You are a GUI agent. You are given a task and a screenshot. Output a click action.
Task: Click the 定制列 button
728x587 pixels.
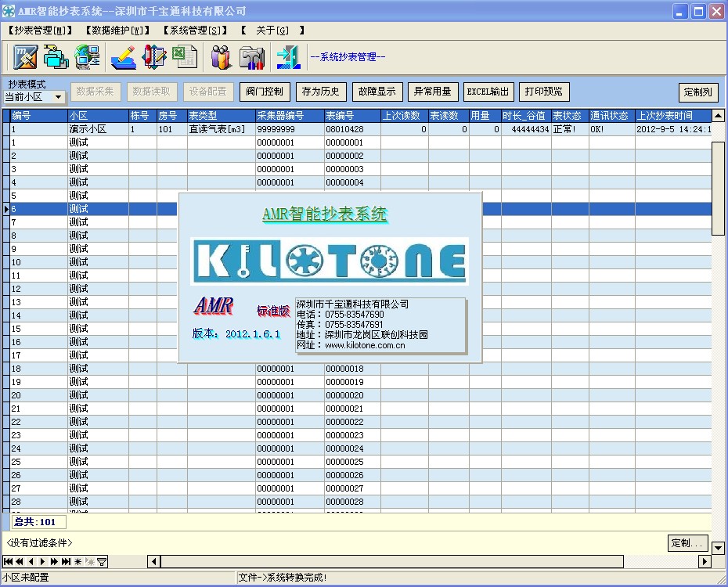coord(698,92)
